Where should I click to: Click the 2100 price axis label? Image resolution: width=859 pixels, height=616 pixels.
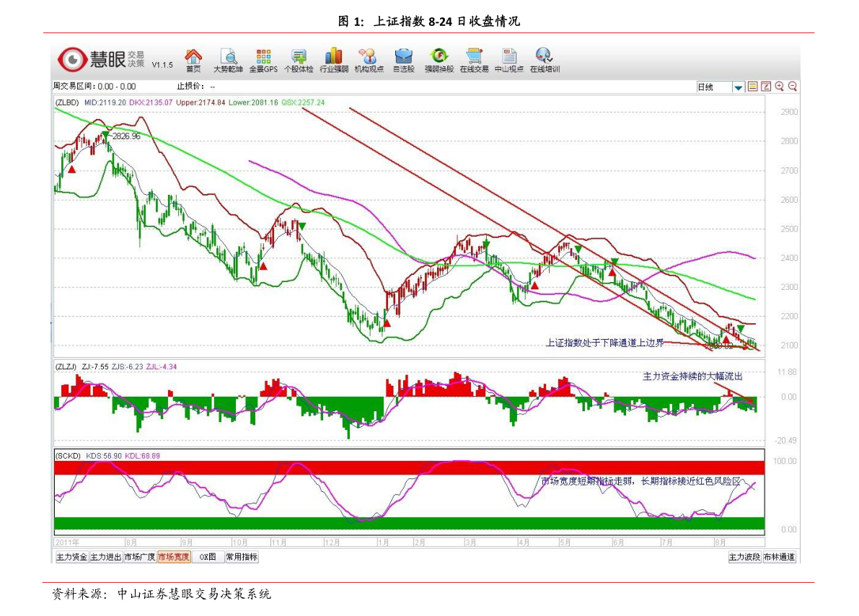[789, 346]
